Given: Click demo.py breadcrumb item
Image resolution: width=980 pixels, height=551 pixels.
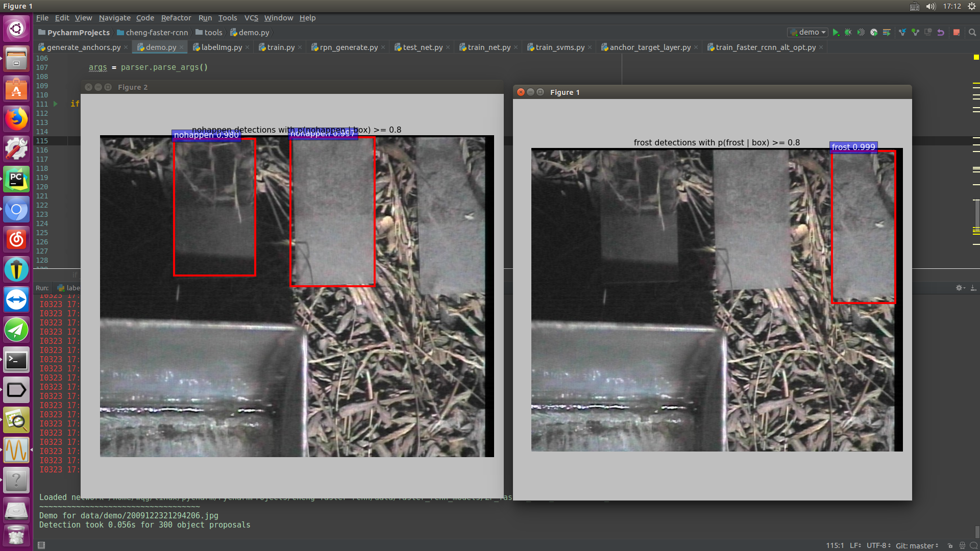Looking at the screenshot, I should click(x=250, y=33).
